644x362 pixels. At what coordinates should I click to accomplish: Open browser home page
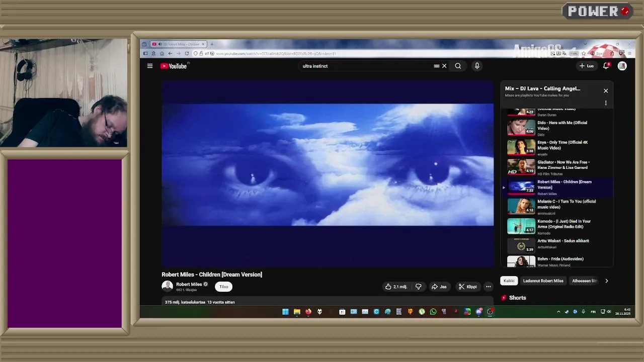tap(162, 53)
